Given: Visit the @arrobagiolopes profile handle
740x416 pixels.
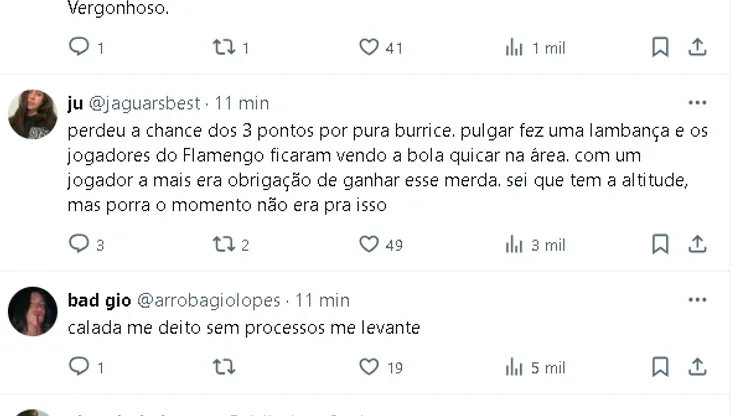Looking at the screenshot, I should point(208,300).
